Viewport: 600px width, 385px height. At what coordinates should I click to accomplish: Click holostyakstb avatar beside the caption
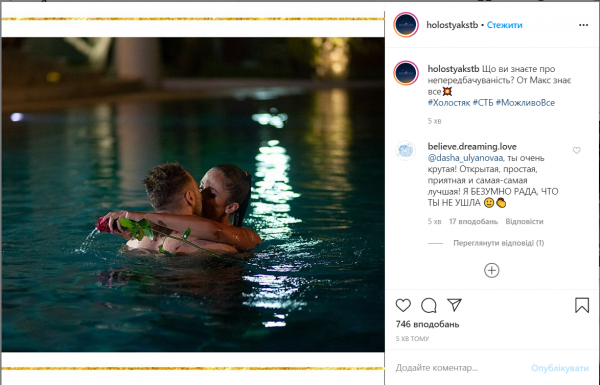click(406, 73)
